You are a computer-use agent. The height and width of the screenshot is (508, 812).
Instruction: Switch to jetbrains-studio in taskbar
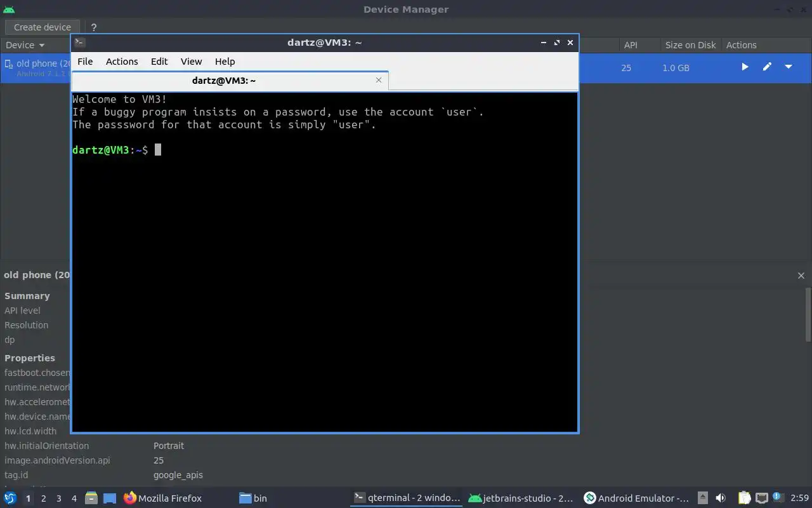pyautogui.click(x=521, y=498)
